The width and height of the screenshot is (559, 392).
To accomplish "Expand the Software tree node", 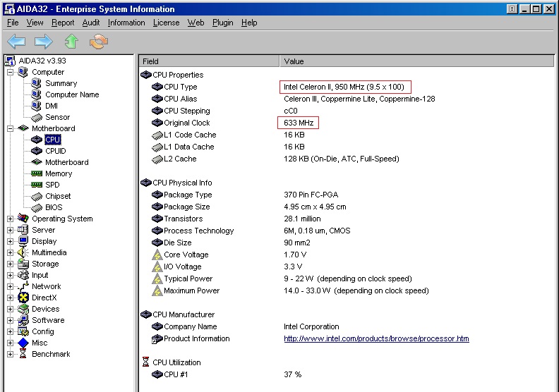I will (10, 320).
